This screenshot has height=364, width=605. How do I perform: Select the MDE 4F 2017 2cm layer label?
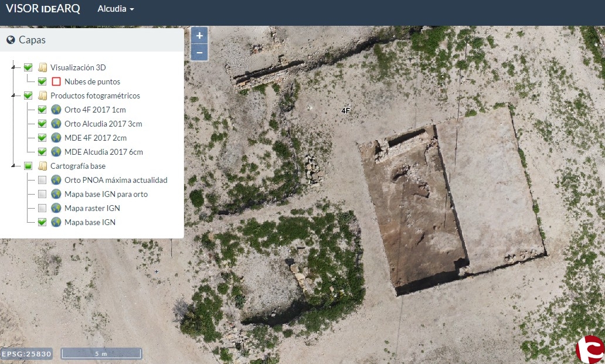tap(96, 138)
